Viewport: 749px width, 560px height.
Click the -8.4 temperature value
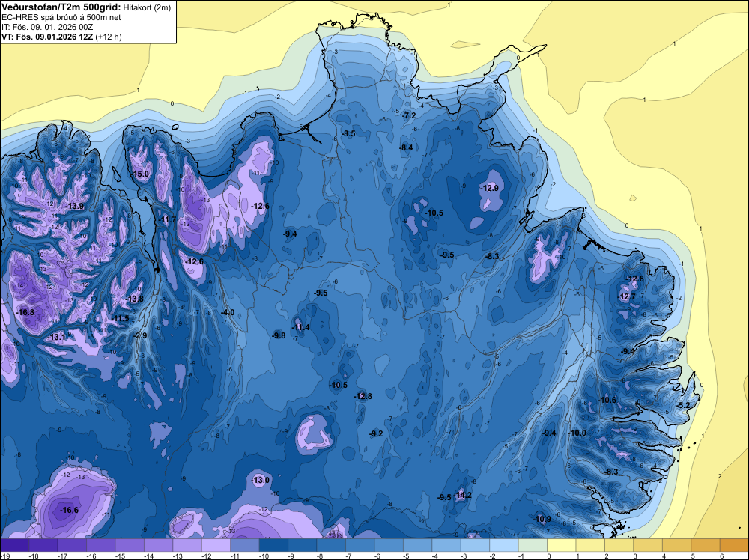click(406, 147)
